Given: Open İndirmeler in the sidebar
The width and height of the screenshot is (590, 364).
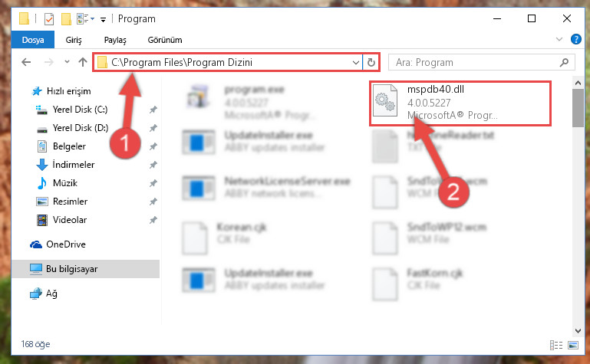Looking at the screenshot, I should coord(74,165).
